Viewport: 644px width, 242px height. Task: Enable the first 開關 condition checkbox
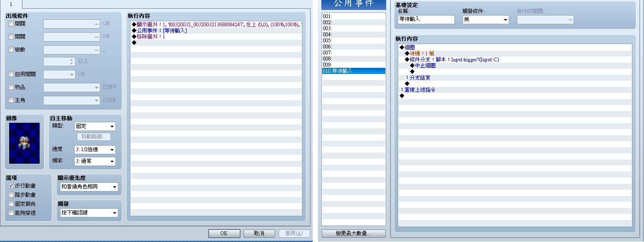(11, 23)
